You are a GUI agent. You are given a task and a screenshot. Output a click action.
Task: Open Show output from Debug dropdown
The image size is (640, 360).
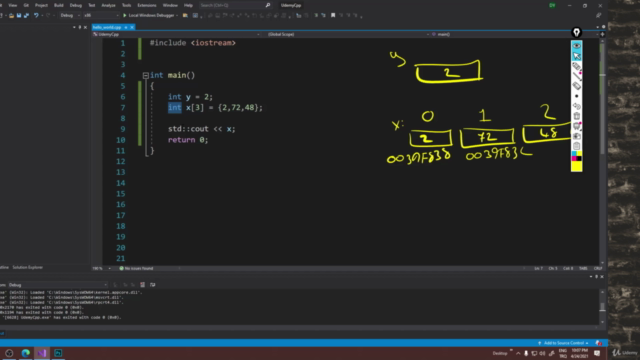pos(57,285)
